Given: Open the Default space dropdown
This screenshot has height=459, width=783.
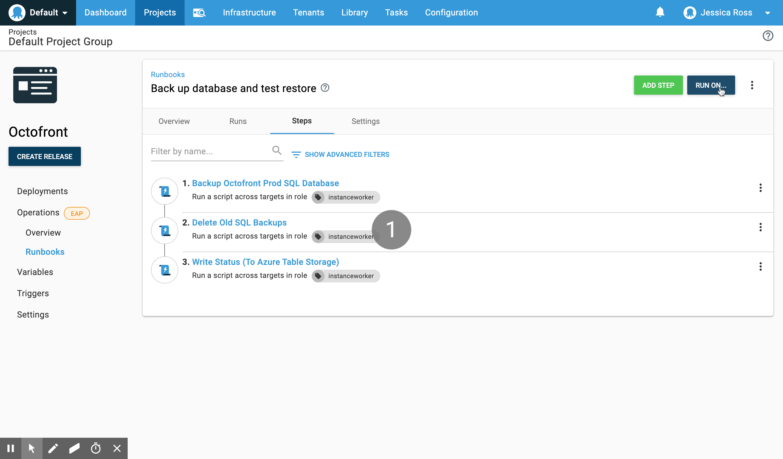Looking at the screenshot, I should (x=38, y=12).
